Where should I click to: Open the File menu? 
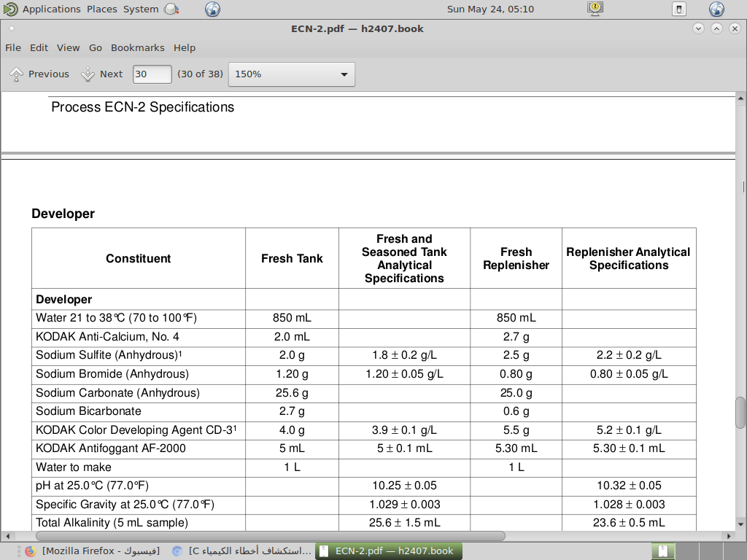pyautogui.click(x=13, y=47)
